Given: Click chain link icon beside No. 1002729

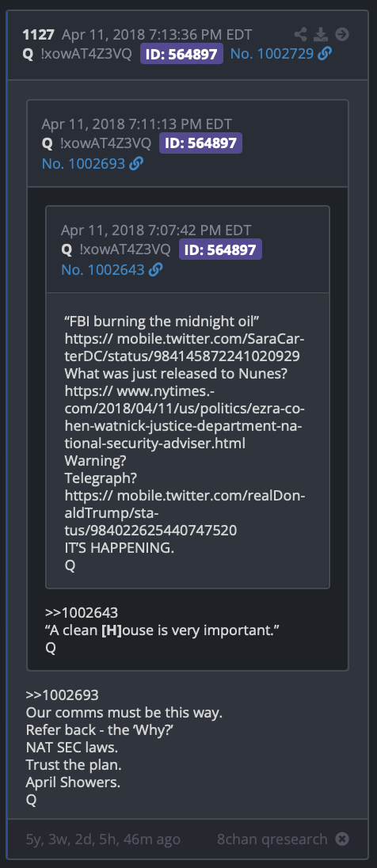Looking at the screenshot, I should [x=325, y=54].
